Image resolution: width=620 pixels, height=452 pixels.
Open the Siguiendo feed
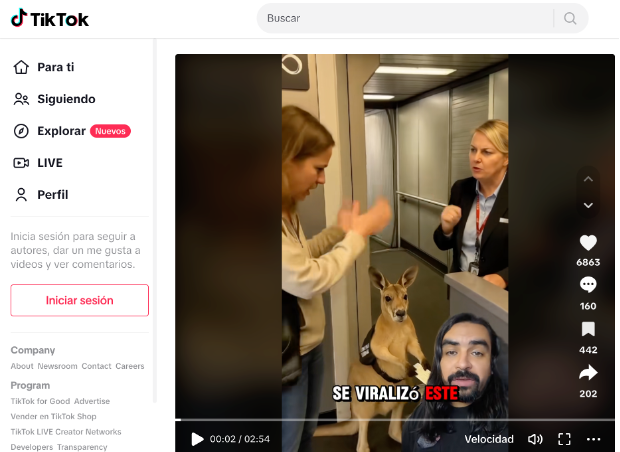[66, 99]
